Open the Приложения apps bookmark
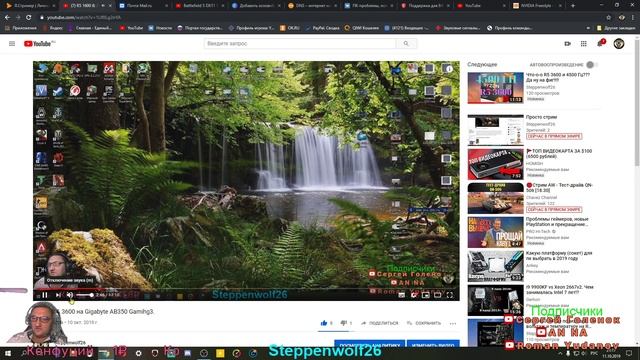Image resolution: width=640 pixels, height=360 pixels. click(x=21, y=28)
